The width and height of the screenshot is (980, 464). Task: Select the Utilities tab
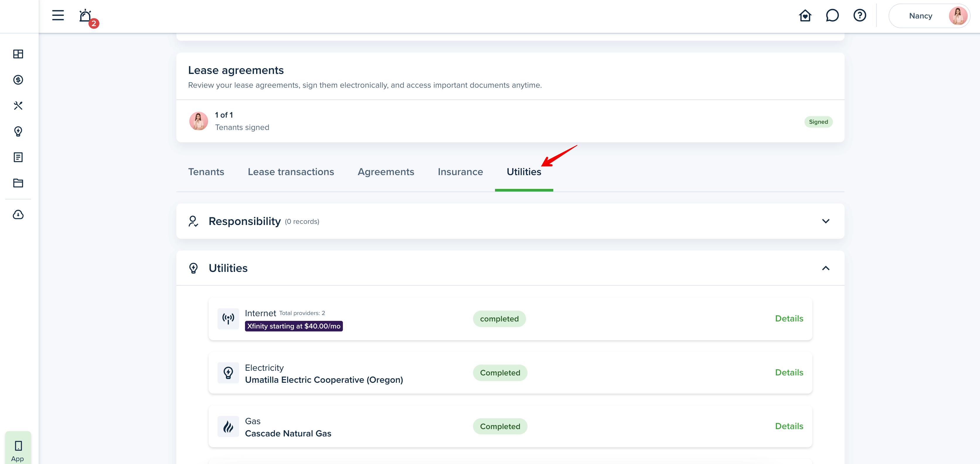(524, 172)
